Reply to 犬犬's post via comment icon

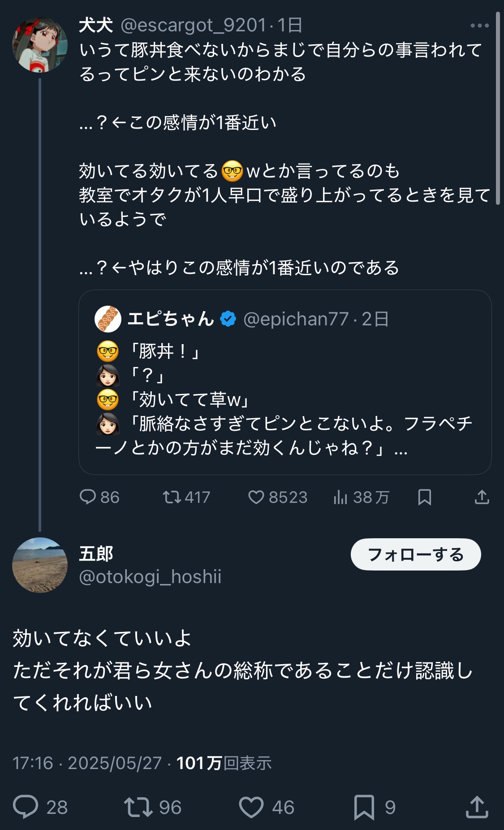click(x=88, y=497)
